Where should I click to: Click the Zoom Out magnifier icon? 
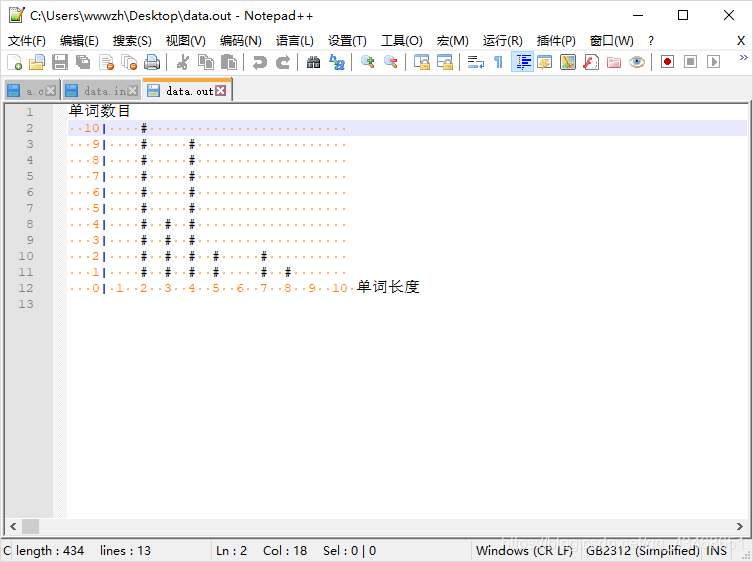tap(390, 62)
